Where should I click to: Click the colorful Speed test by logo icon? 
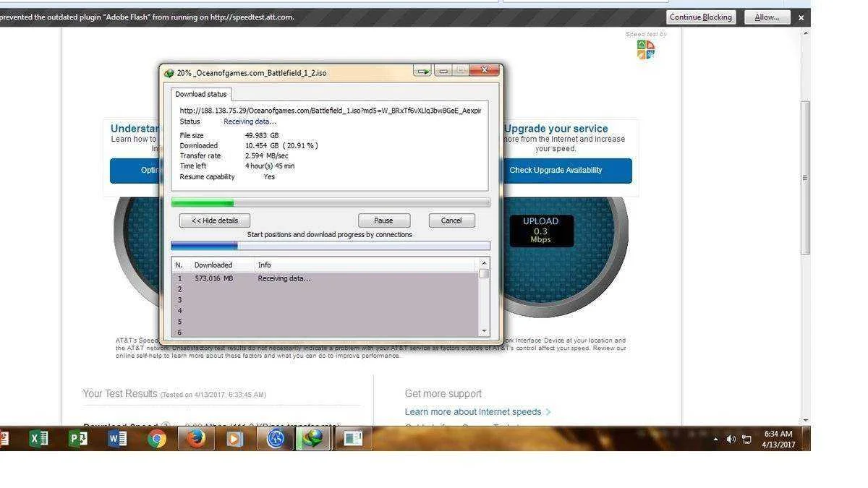[646, 49]
